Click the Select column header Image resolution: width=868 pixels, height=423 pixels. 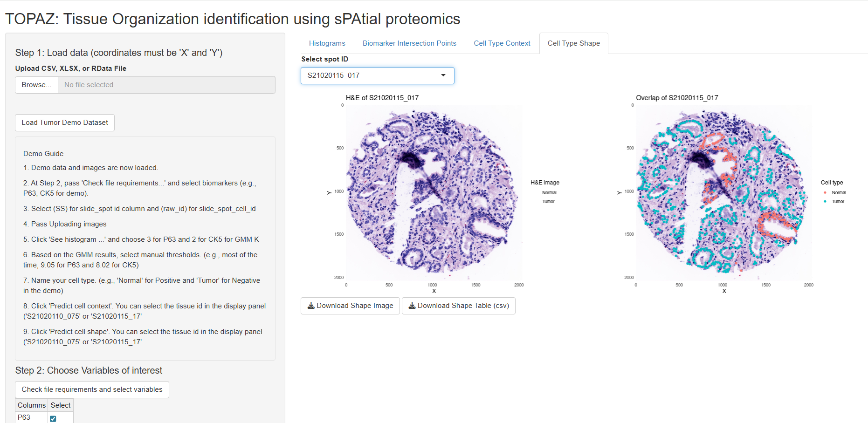(61, 405)
